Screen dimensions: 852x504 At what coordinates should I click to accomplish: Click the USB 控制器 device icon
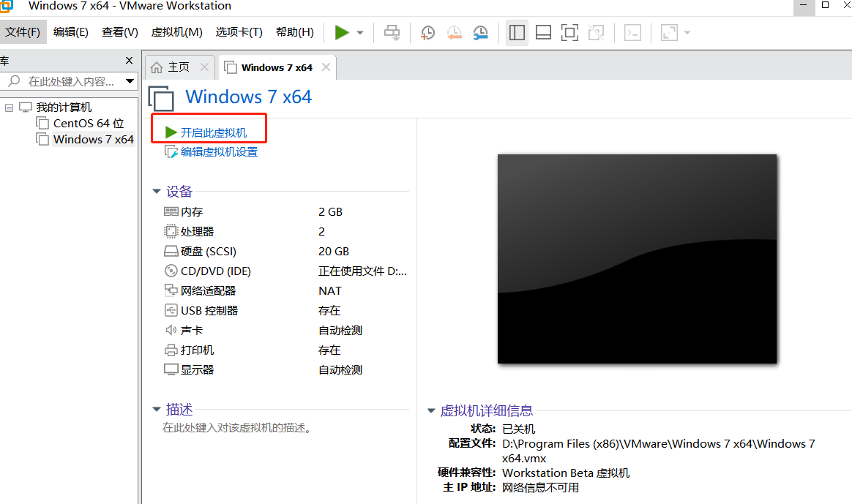click(x=170, y=310)
